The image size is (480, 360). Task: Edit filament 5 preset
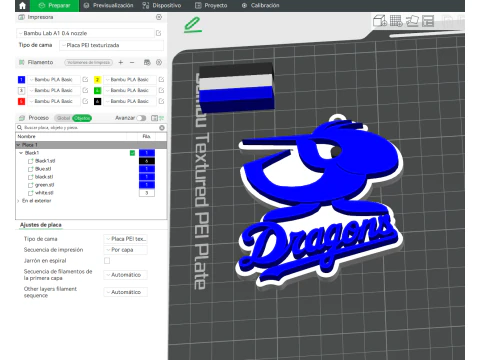[x=85, y=101]
